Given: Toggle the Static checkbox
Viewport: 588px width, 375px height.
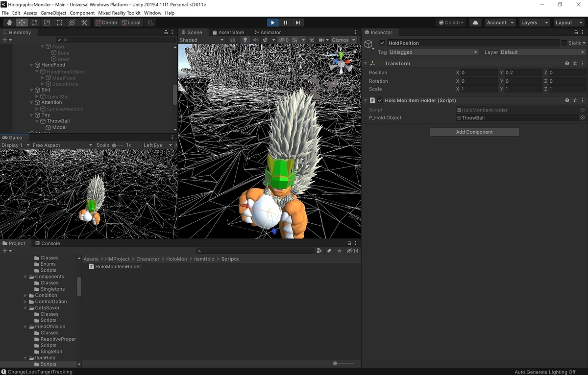Looking at the screenshot, I should pos(563,43).
